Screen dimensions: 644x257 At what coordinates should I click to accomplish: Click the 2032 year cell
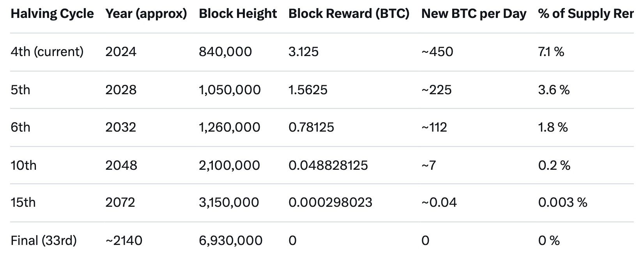120,127
